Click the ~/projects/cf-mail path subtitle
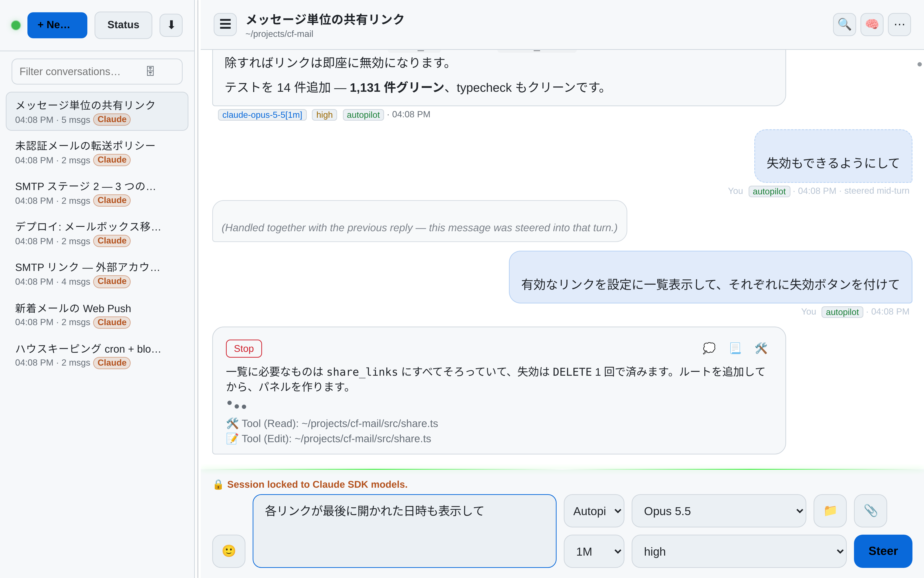924x578 pixels. coord(279,34)
